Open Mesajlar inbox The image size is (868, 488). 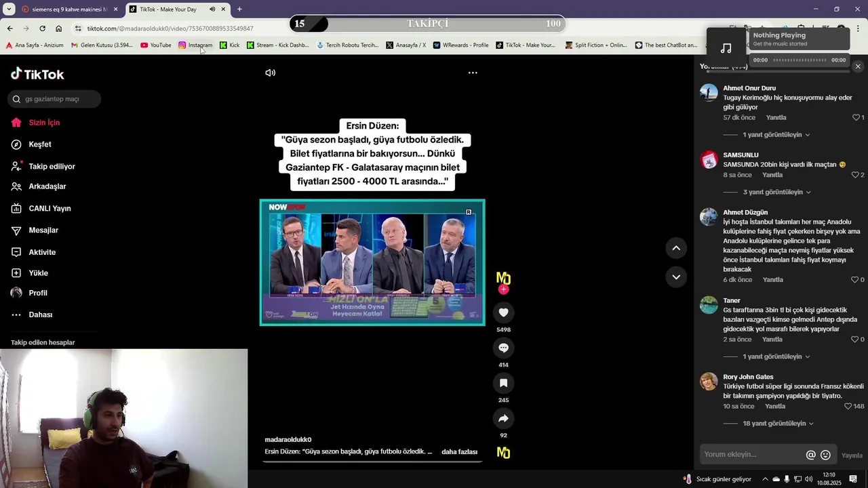click(43, 230)
